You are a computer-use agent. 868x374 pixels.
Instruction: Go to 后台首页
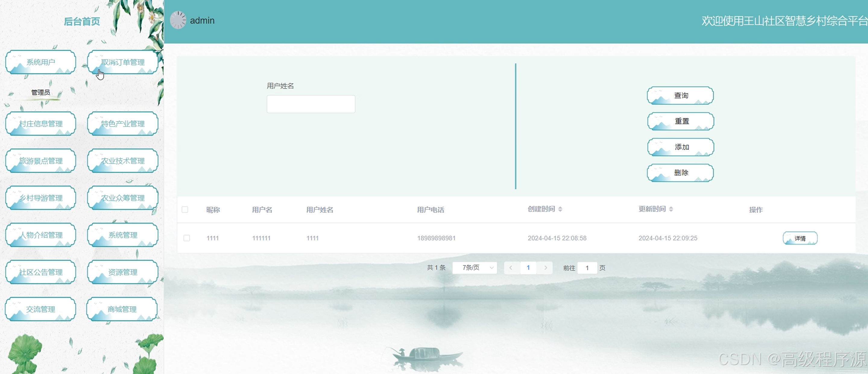(x=82, y=22)
